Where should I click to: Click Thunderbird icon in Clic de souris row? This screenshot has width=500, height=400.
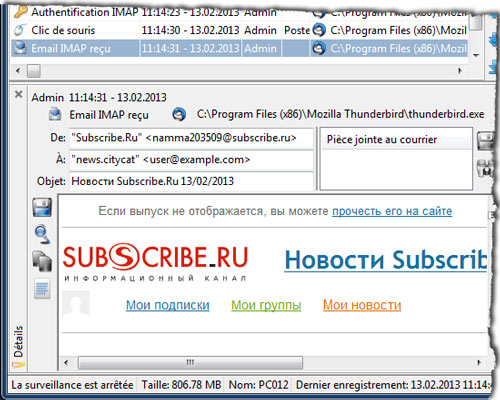(319, 30)
